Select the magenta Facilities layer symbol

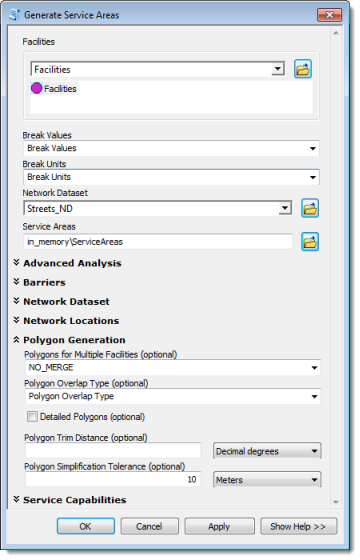pos(36,88)
